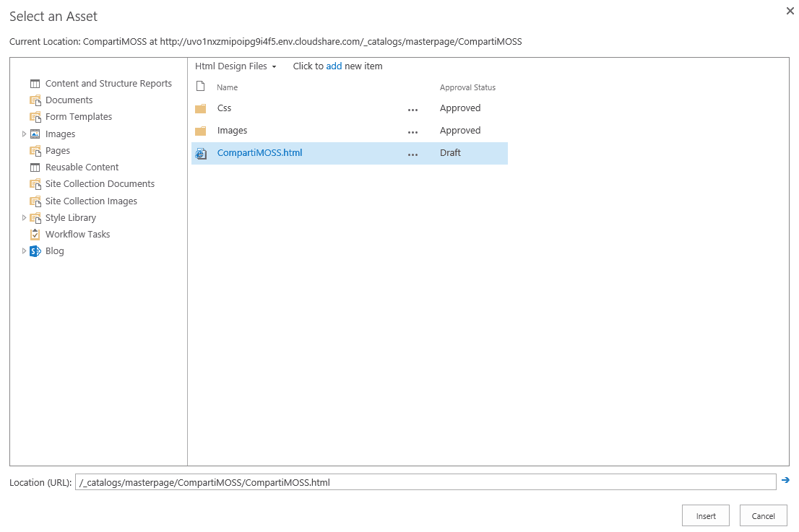Click the Documents library icon
This screenshot has width=799, height=532.
35,100
